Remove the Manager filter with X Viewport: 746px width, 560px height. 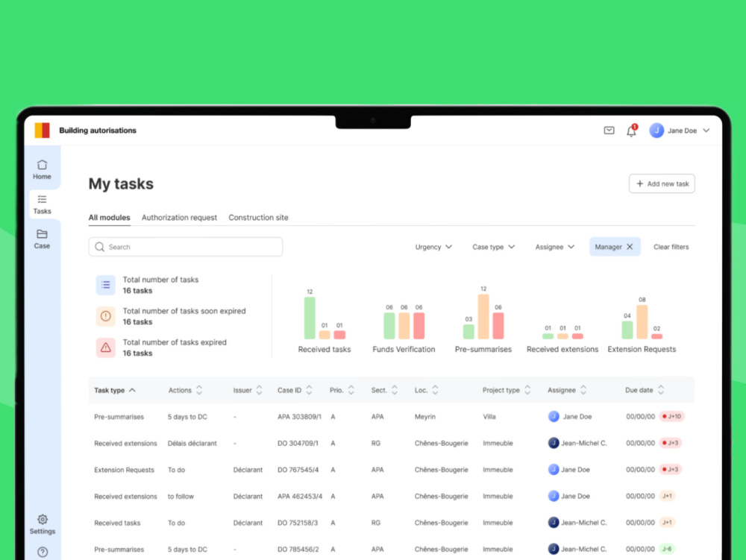630,247
